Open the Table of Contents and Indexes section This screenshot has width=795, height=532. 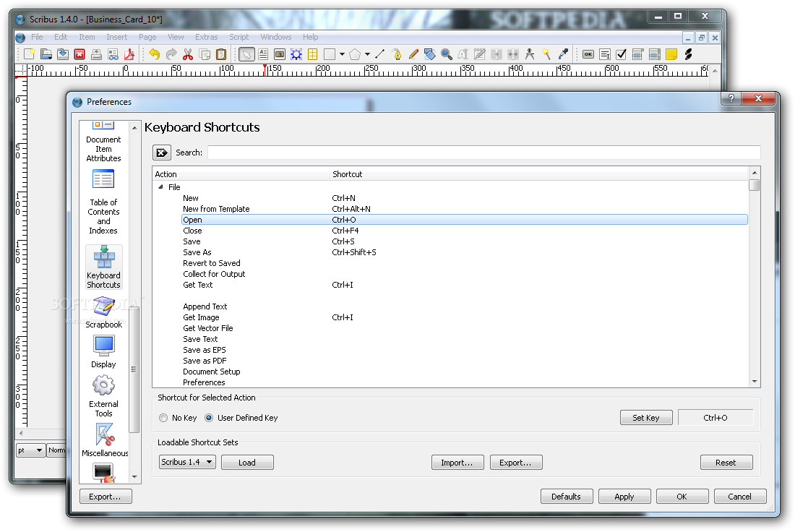[103, 202]
